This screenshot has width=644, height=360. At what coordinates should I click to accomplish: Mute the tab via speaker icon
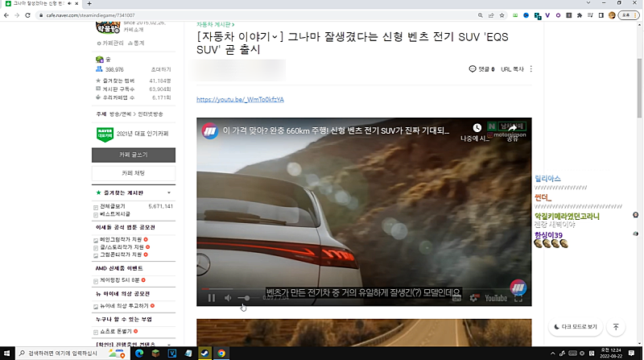click(69, 3)
